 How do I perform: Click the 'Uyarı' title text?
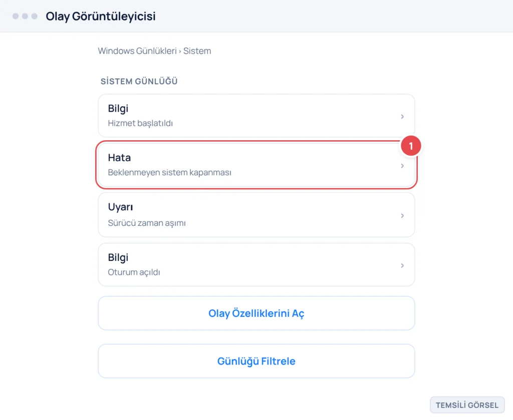120,207
